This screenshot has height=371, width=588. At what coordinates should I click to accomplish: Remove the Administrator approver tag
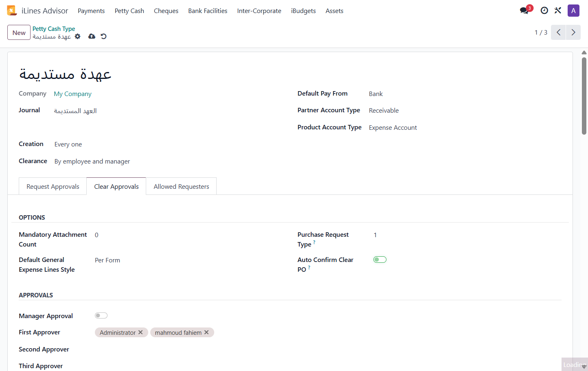click(x=140, y=332)
